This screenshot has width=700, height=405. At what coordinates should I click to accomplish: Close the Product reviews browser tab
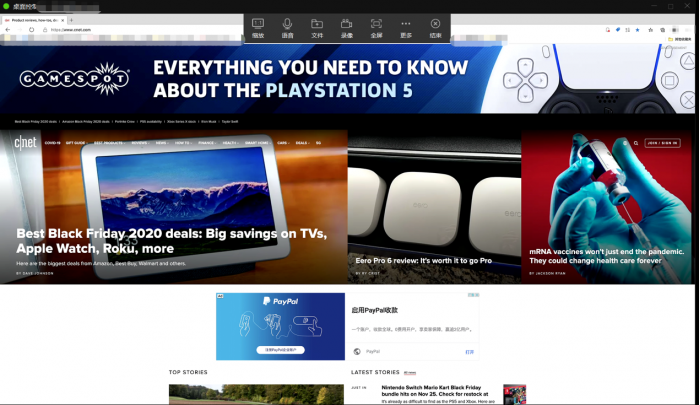click(62, 20)
